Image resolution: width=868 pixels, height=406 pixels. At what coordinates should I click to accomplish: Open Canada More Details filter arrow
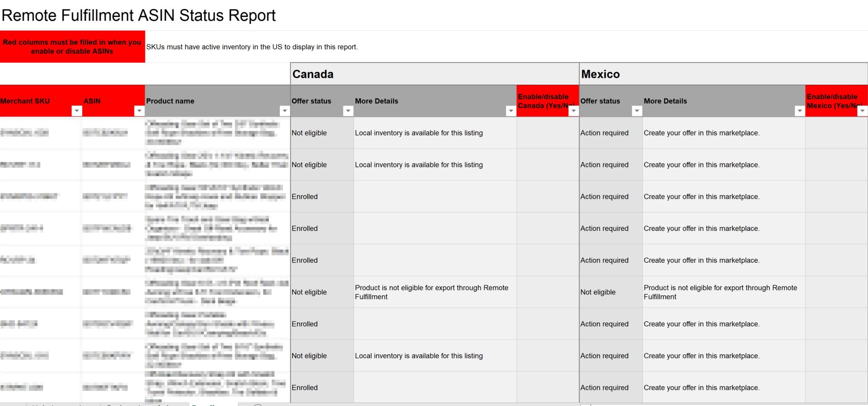point(511,111)
